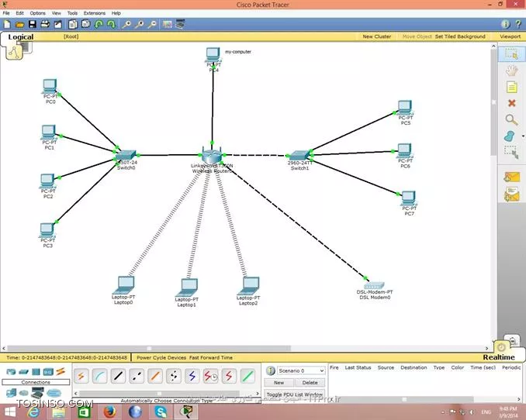
Task: Pick the Connections category lightning icon
Action: pos(61,371)
